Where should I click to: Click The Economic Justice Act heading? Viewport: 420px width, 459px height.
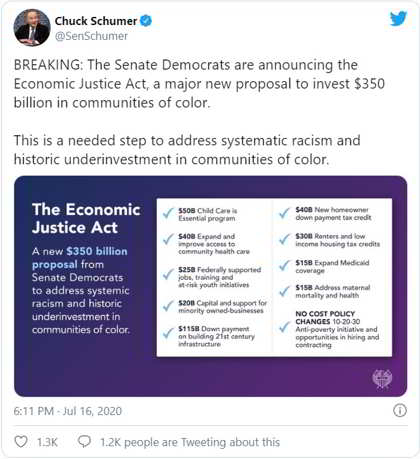[x=86, y=218]
